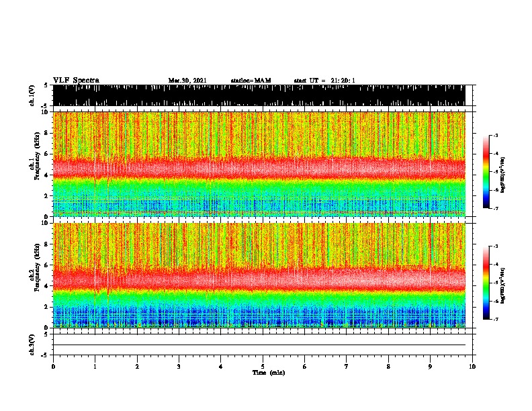Click the "station=MAM" label
This screenshot has width=532, height=411.
tap(251, 81)
